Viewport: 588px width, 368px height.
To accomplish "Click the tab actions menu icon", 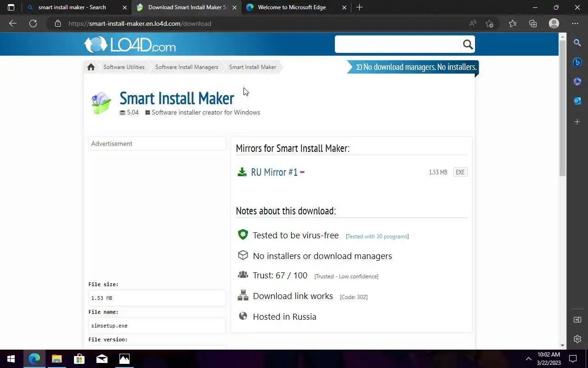I will pos(11,7).
